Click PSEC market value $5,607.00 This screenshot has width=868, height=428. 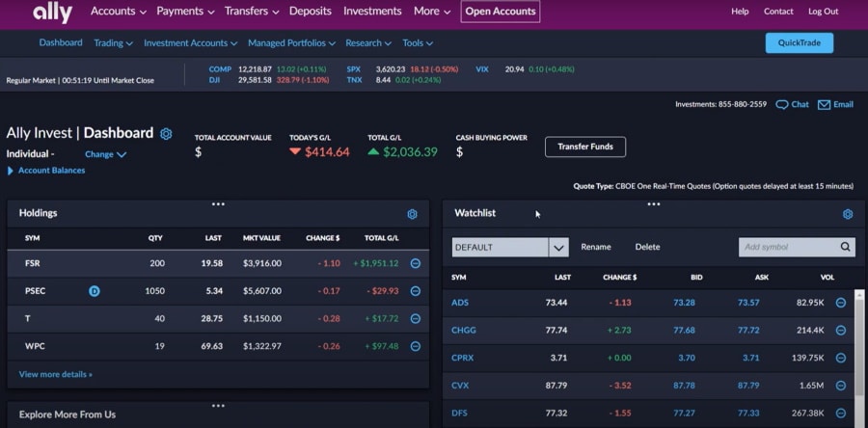(261, 291)
